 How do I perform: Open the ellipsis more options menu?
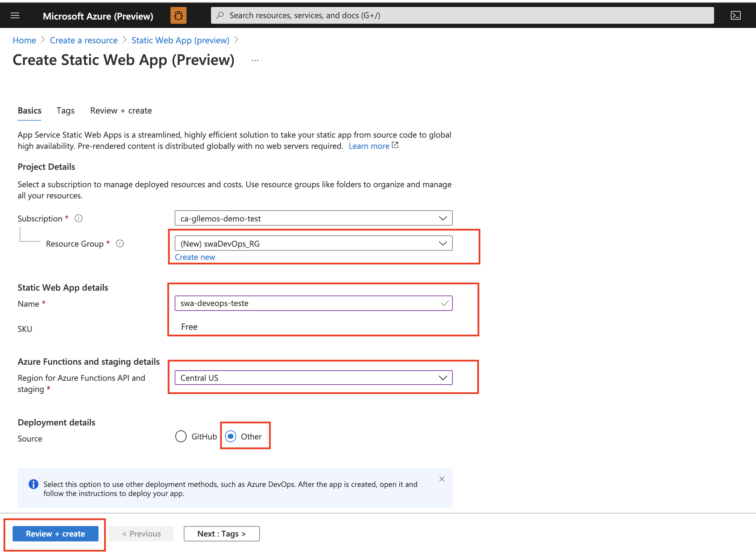(x=255, y=60)
